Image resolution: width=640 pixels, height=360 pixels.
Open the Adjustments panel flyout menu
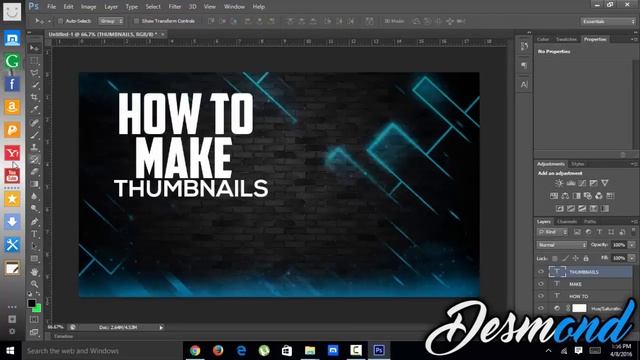click(634, 164)
